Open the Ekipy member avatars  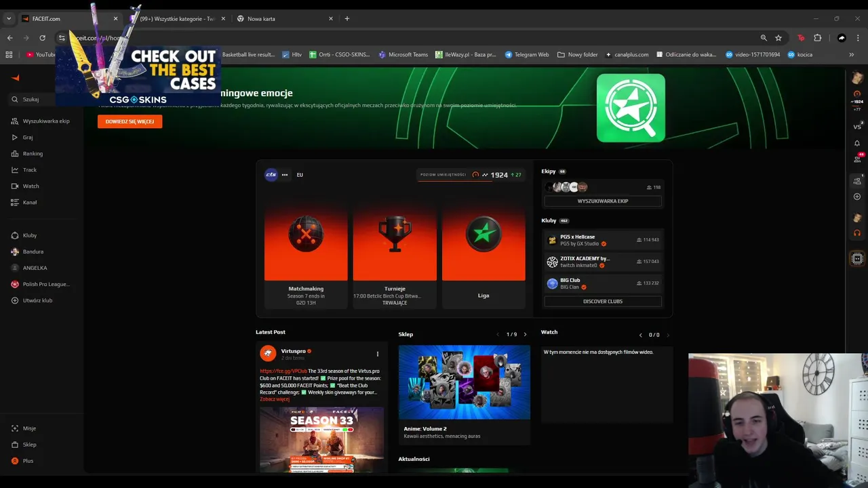tap(566, 187)
